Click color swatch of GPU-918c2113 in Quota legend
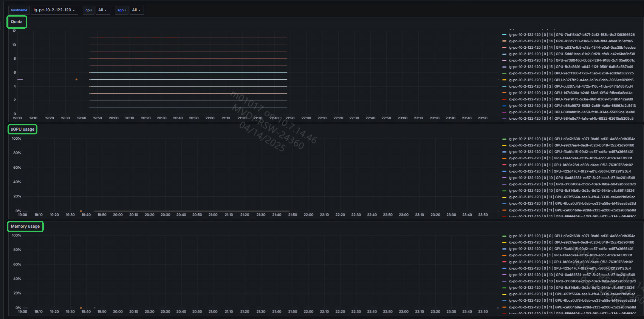 (x=504, y=41)
